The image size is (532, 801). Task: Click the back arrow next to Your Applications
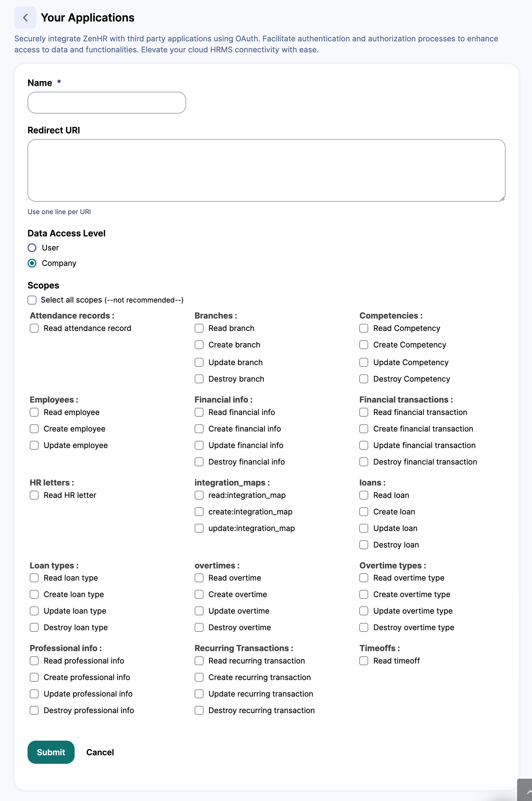(25, 17)
